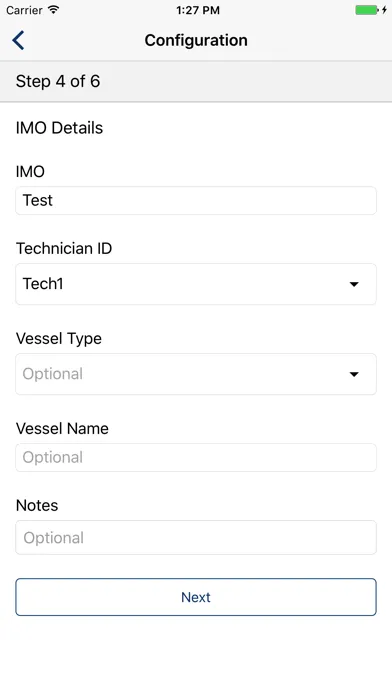Click the Next button

point(196,597)
